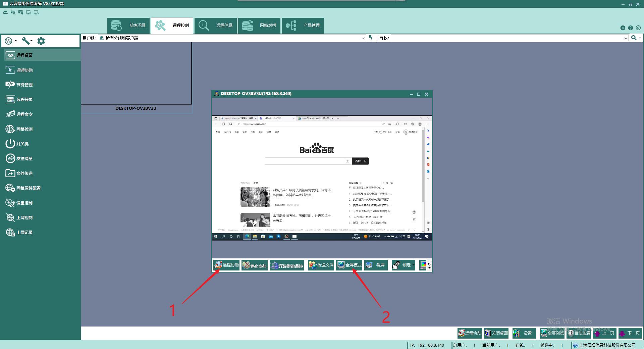Click 远程协助 in the DESKTOP-OV3BV3U window toolbar
This screenshot has height=349, width=644.
click(x=226, y=265)
